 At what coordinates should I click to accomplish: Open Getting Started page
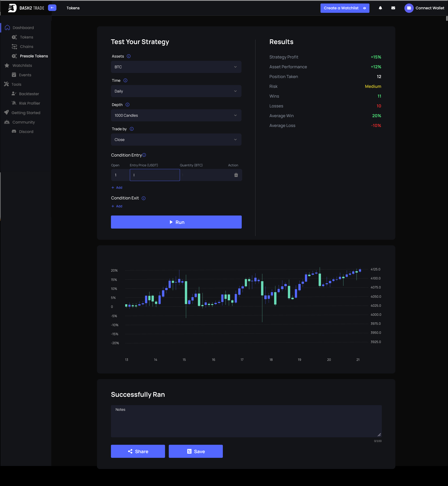point(26,113)
